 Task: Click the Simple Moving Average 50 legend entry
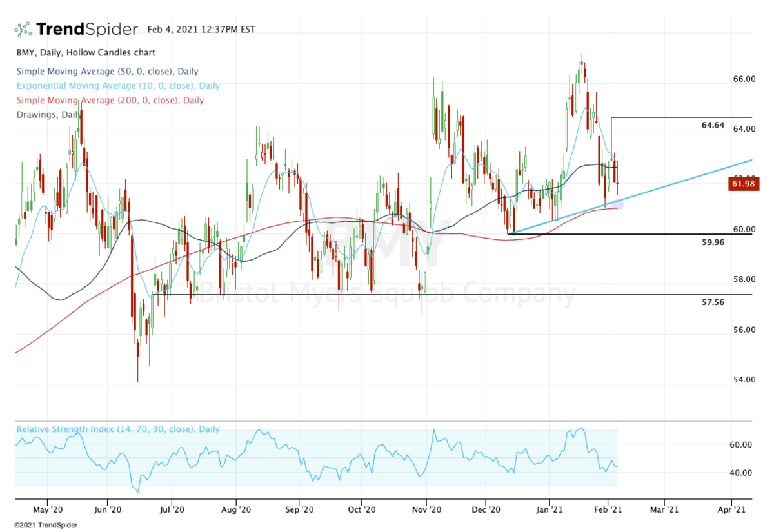[107, 72]
